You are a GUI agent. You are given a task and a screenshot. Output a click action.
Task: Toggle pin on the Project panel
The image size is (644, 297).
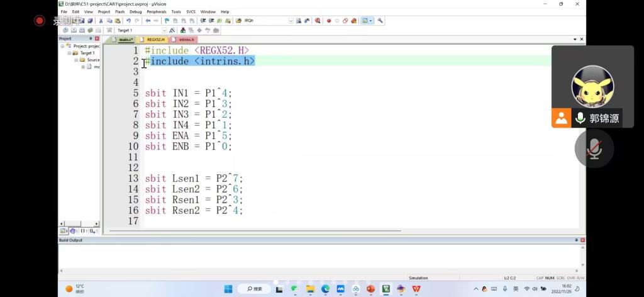point(91,39)
